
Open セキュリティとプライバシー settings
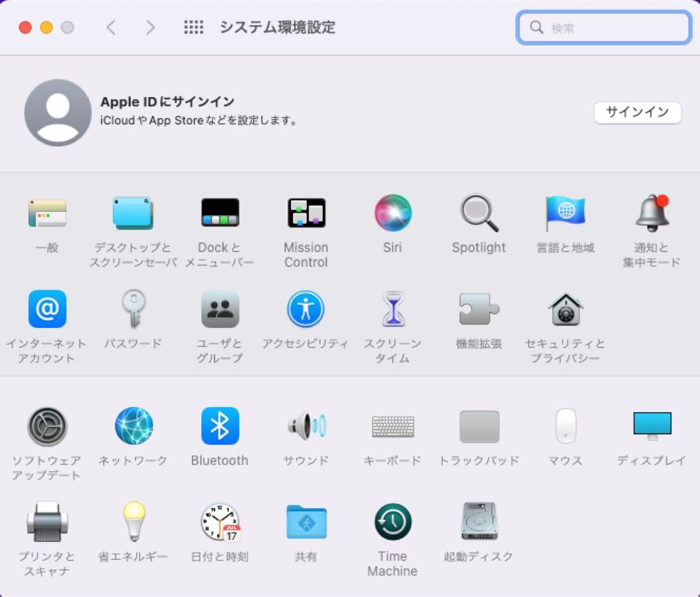pos(565,310)
